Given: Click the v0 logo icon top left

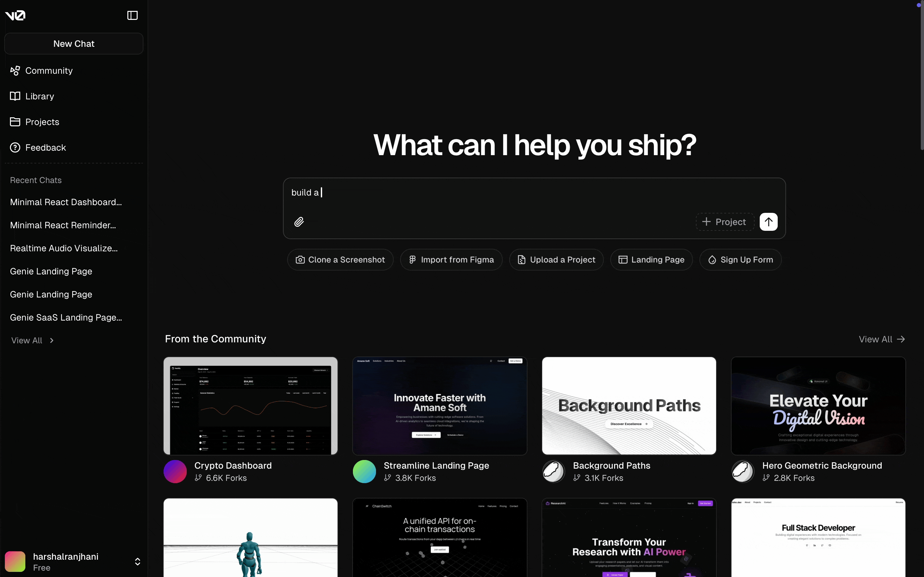Looking at the screenshot, I should [x=15, y=15].
